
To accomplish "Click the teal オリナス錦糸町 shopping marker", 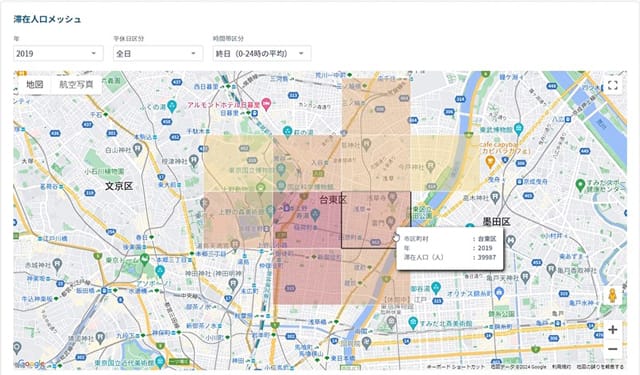I will pyautogui.click(x=499, y=292).
